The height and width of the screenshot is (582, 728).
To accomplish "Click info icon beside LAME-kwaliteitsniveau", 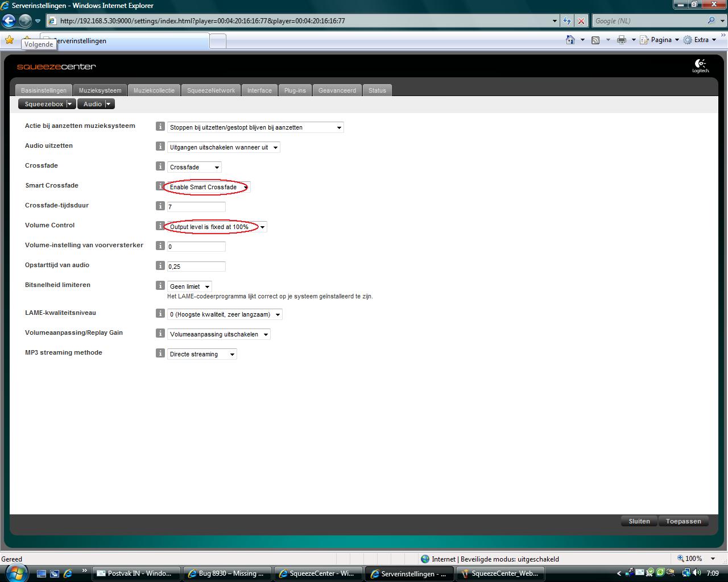I will 160,314.
